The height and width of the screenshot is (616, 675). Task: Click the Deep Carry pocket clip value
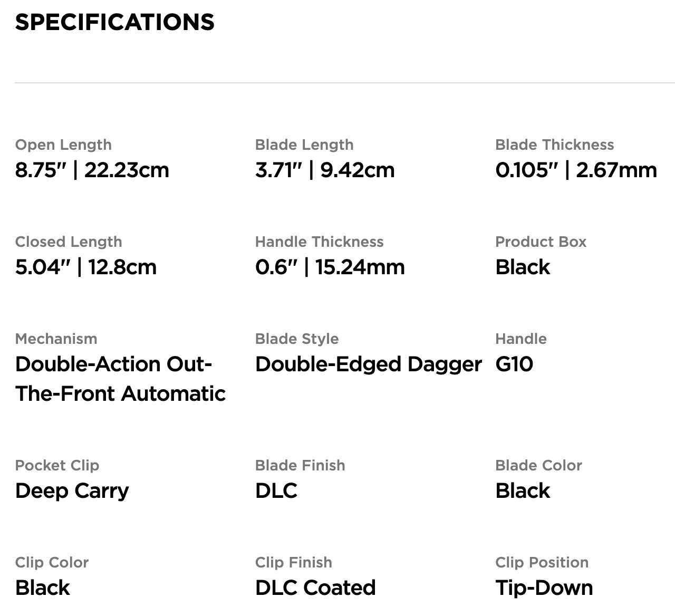click(72, 491)
